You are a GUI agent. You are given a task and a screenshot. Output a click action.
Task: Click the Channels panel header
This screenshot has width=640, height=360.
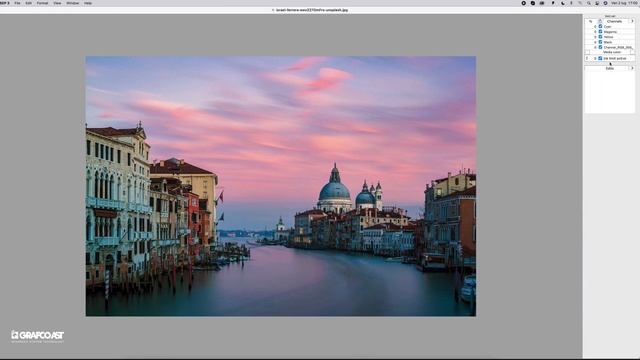614,21
